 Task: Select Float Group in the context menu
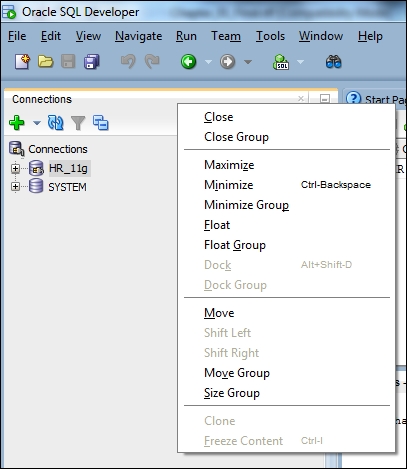[235, 245]
